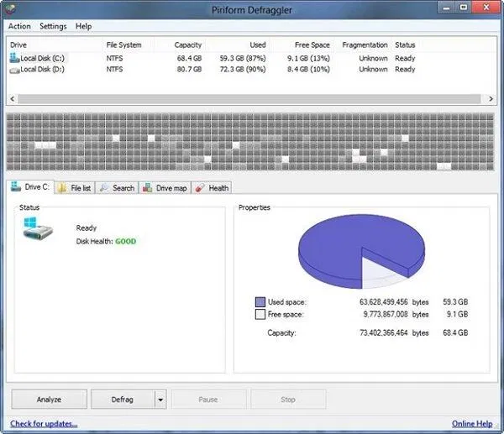Open the Defrag dropdown arrow

(x=160, y=400)
